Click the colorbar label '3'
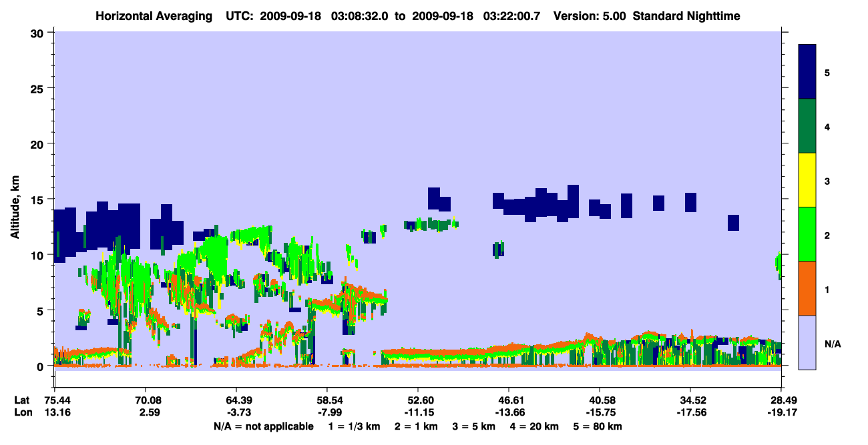 (827, 180)
